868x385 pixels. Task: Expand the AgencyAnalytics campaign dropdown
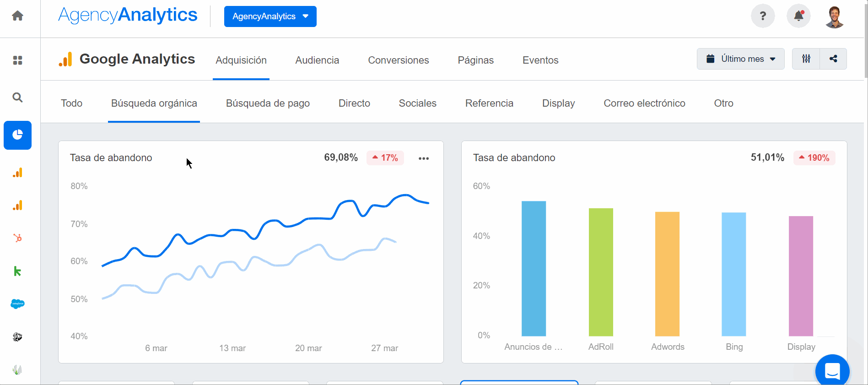[270, 16]
